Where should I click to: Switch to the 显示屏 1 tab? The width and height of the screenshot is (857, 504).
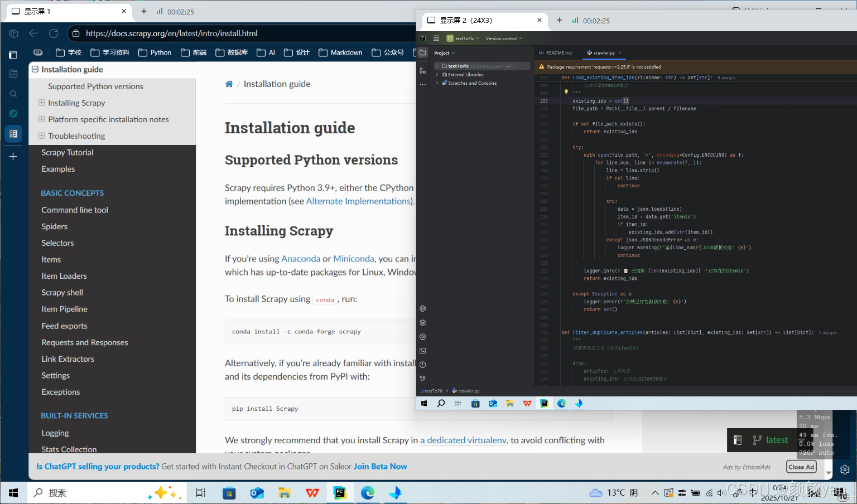(70, 11)
